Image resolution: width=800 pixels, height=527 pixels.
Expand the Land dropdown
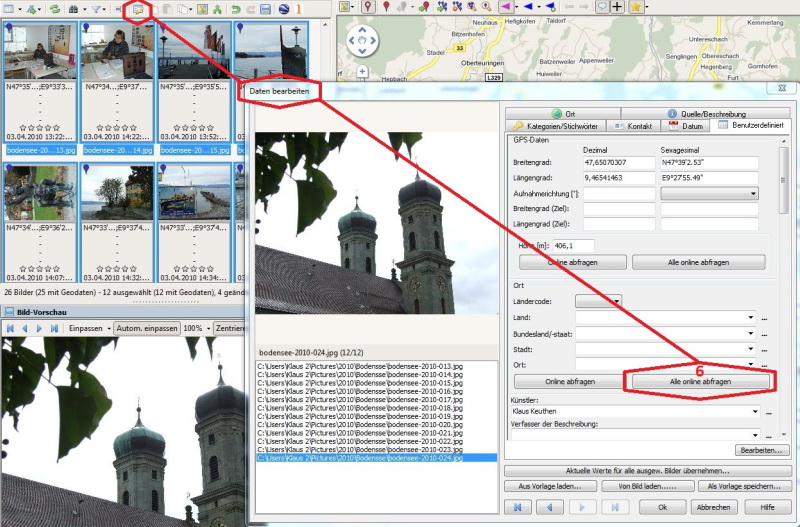coord(751,317)
